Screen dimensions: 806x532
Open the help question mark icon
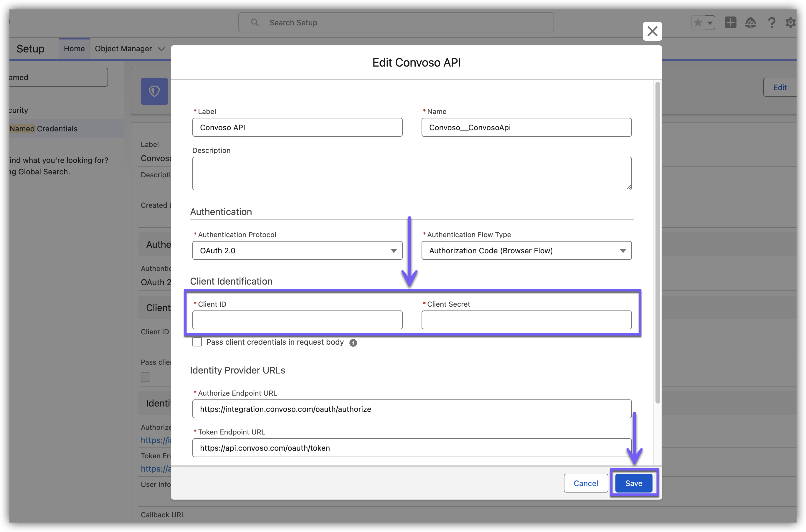[772, 23]
